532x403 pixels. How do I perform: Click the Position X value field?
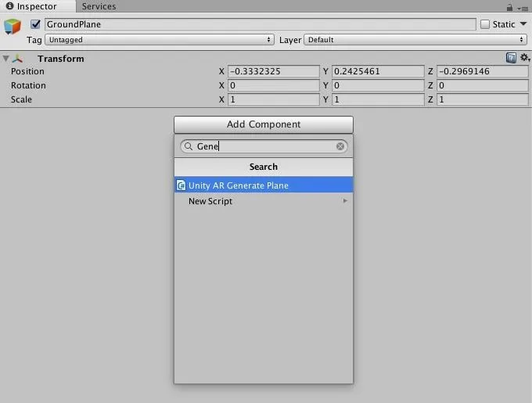[274, 71]
